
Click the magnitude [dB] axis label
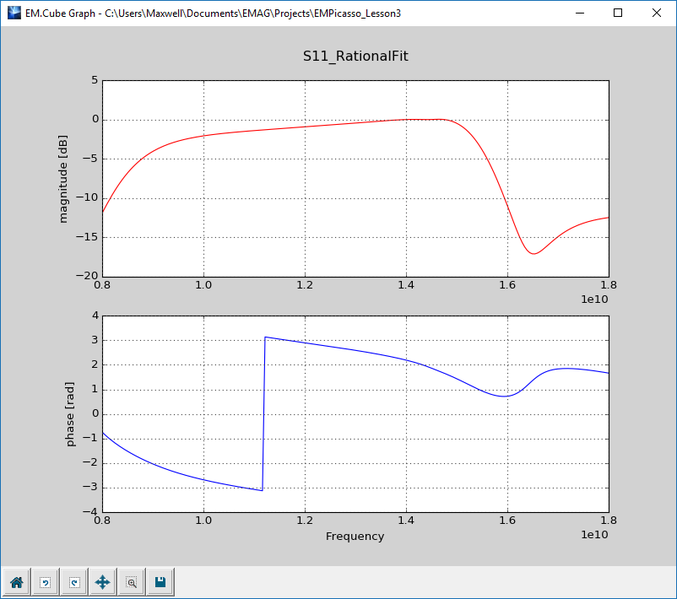pos(63,179)
